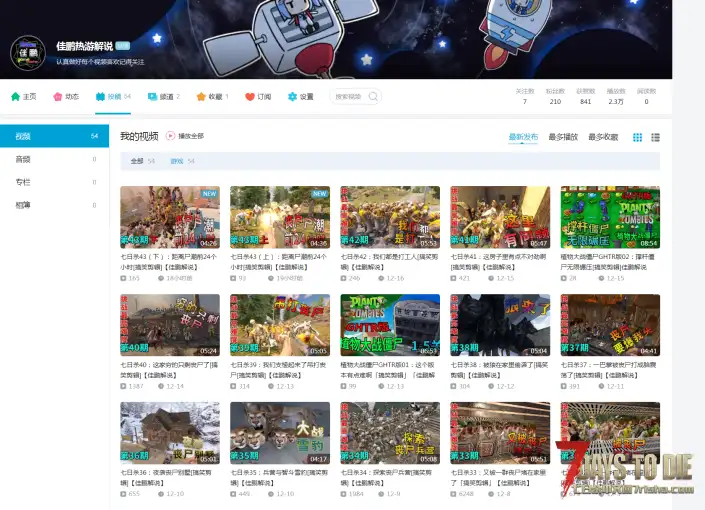Sort videos by 最多收藏
Viewport: 705px width, 510px height.
(603, 137)
